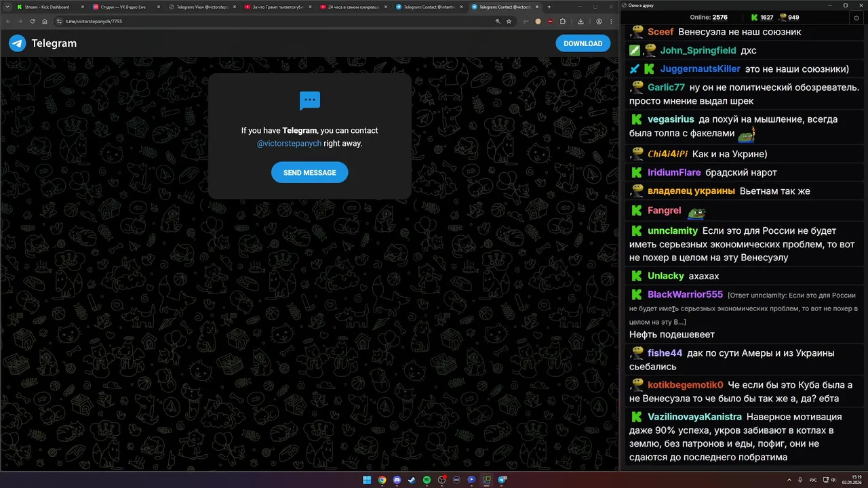The width and height of the screenshot is (868, 488).
Task: Click username BlackWarrior555 in chat
Action: coord(685,294)
